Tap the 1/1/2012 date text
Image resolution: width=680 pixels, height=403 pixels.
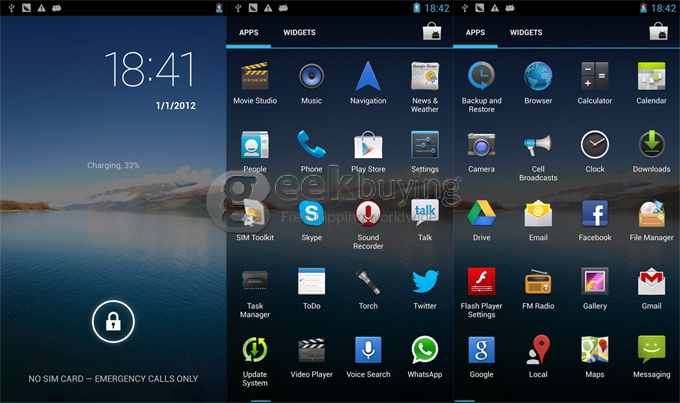coord(176,105)
